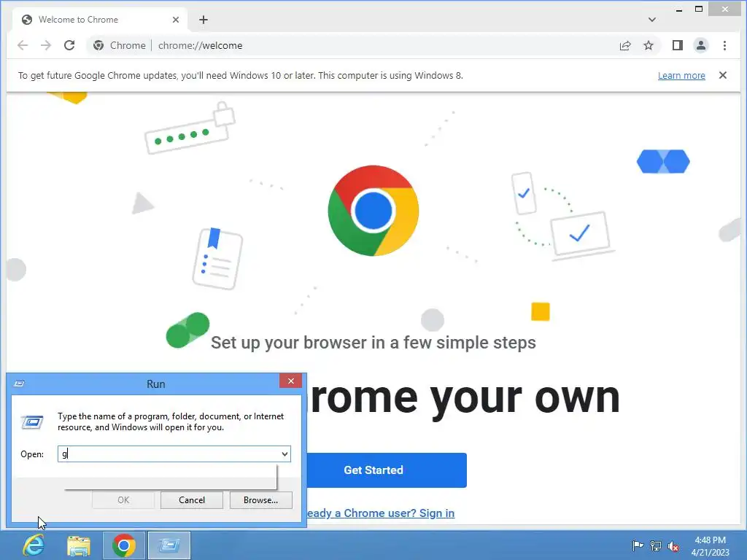Bookmark this tab with the star icon

649,46
